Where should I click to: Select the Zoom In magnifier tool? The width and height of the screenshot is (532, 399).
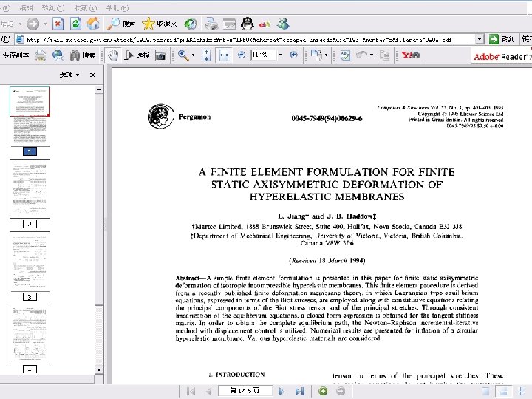(183, 55)
